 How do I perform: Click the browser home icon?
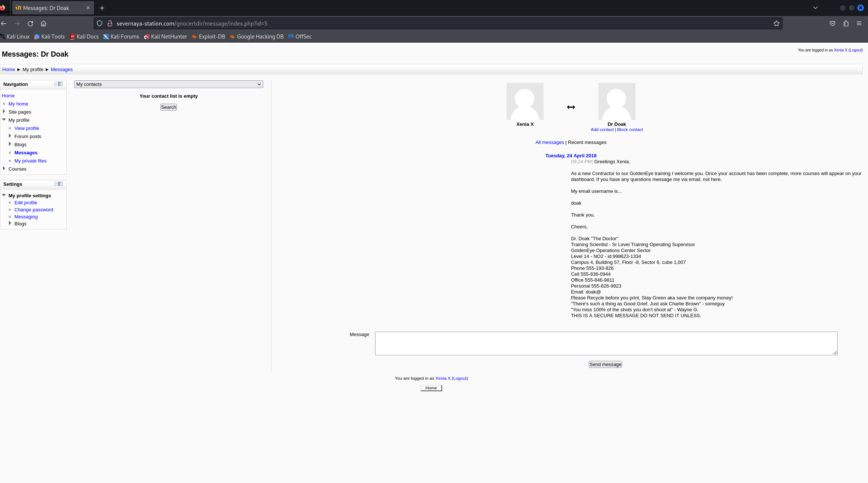(43, 24)
